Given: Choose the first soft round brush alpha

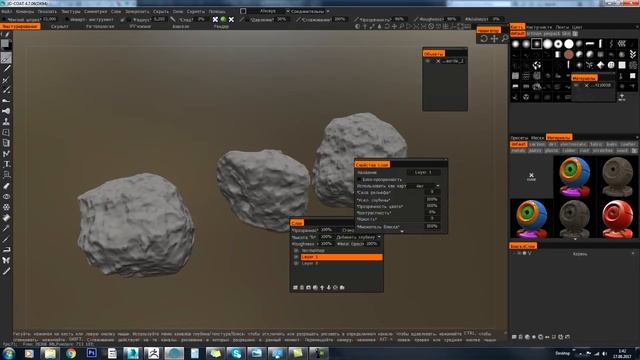Looking at the screenshot, I should [516, 44].
